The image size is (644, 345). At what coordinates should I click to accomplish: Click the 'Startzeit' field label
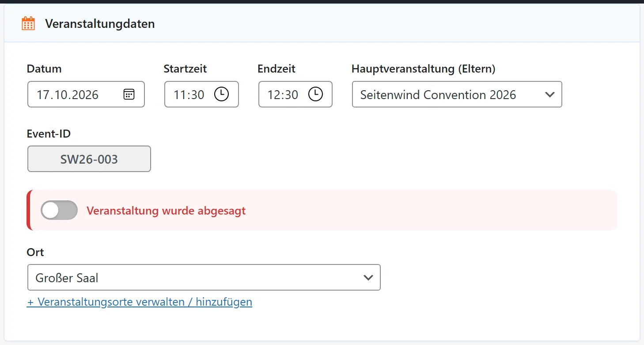pyautogui.click(x=185, y=69)
